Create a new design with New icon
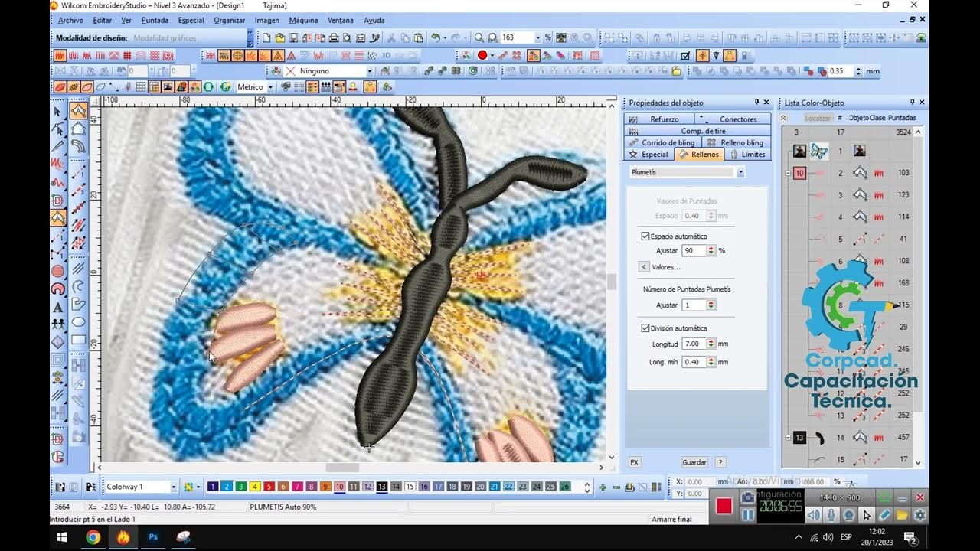Viewport: 980px width, 551px height. 266,37
